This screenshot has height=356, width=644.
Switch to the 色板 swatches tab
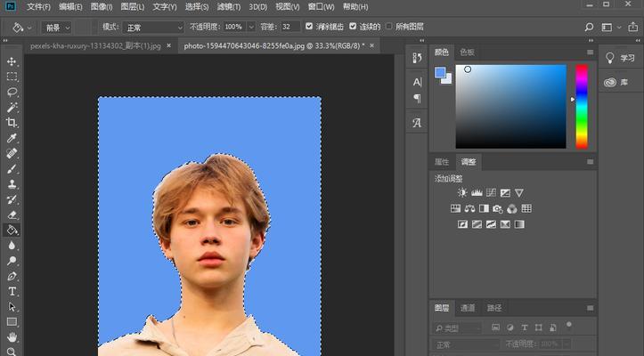pyautogui.click(x=467, y=53)
